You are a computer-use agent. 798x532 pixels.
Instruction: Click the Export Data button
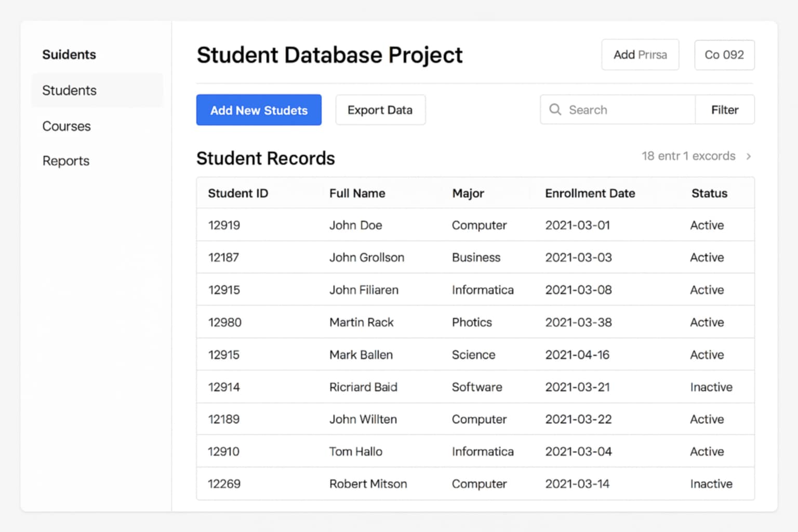coord(380,110)
